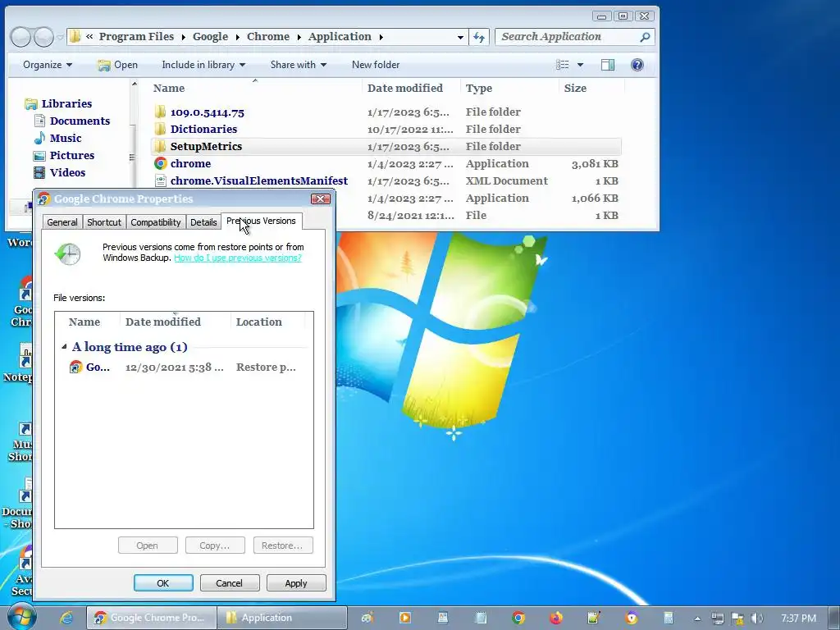Sort file versions by Location column
This screenshot has height=630, width=840.
point(268,322)
